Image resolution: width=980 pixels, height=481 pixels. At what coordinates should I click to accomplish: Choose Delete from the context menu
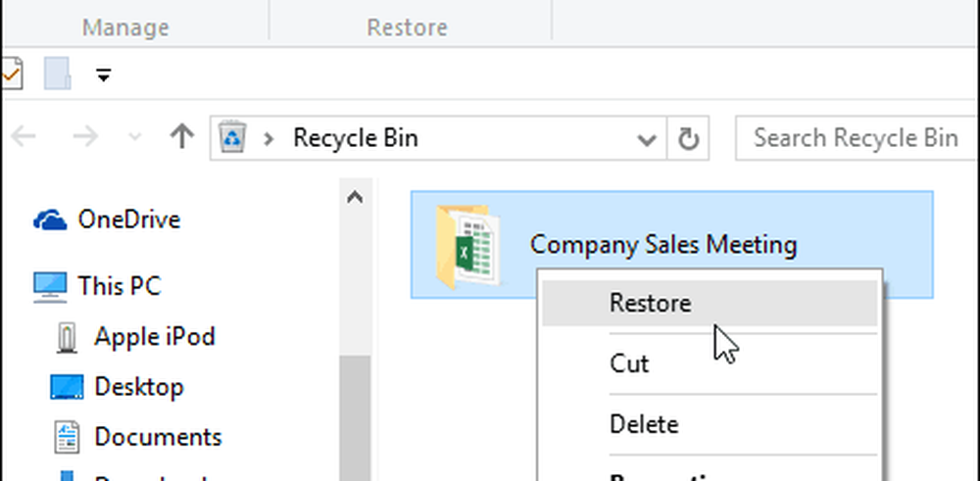(644, 424)
